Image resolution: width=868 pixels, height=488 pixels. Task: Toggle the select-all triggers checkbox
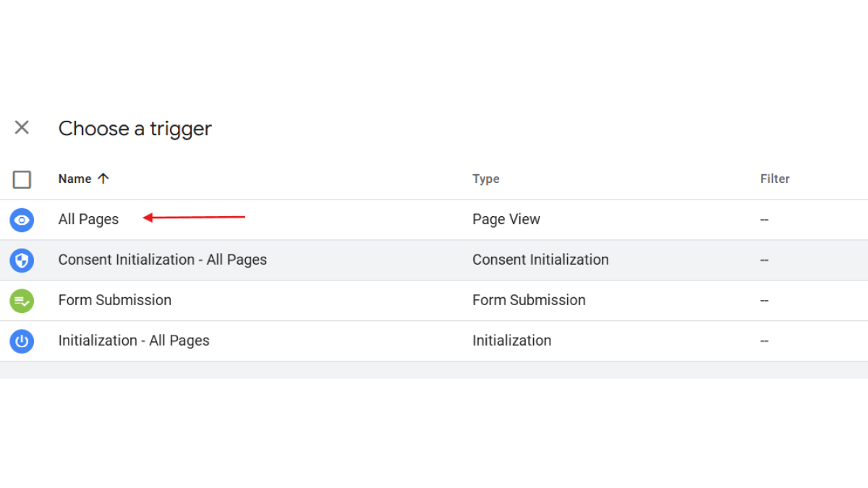22,179
